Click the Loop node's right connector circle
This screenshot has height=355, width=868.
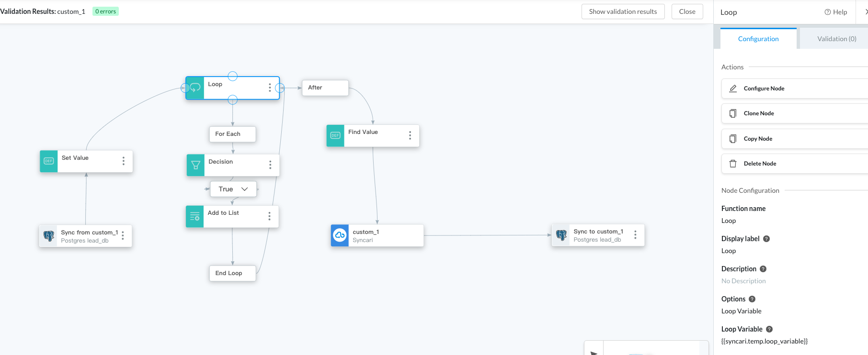280,88
